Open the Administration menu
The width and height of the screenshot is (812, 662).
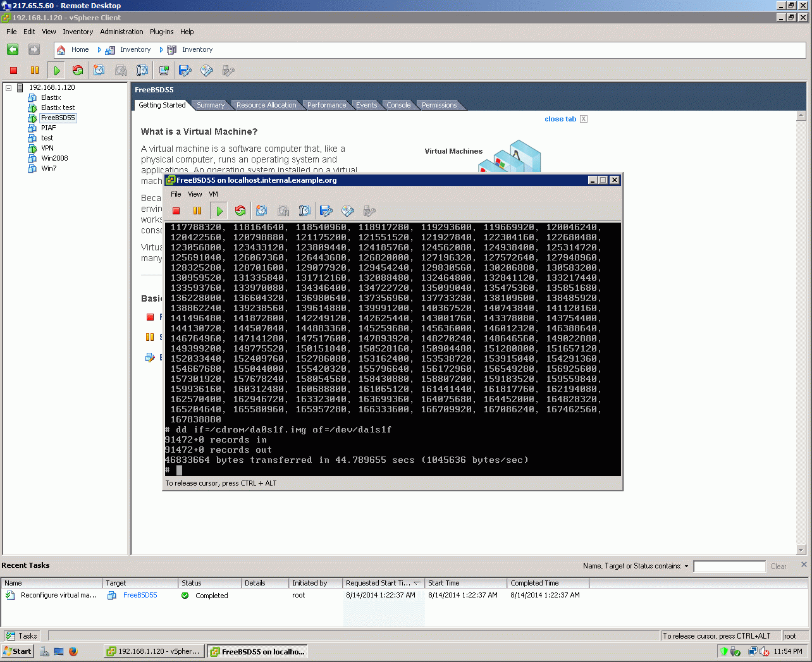(121, 32)
